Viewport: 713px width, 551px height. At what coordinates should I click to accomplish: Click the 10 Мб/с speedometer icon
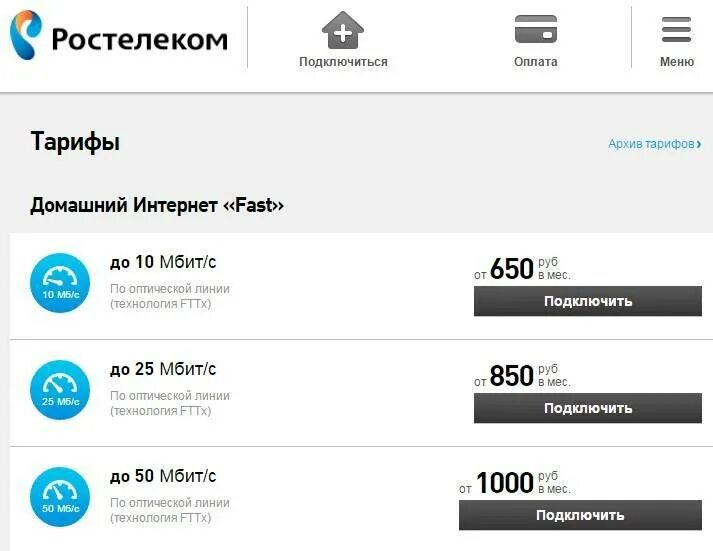click(60, 283)
